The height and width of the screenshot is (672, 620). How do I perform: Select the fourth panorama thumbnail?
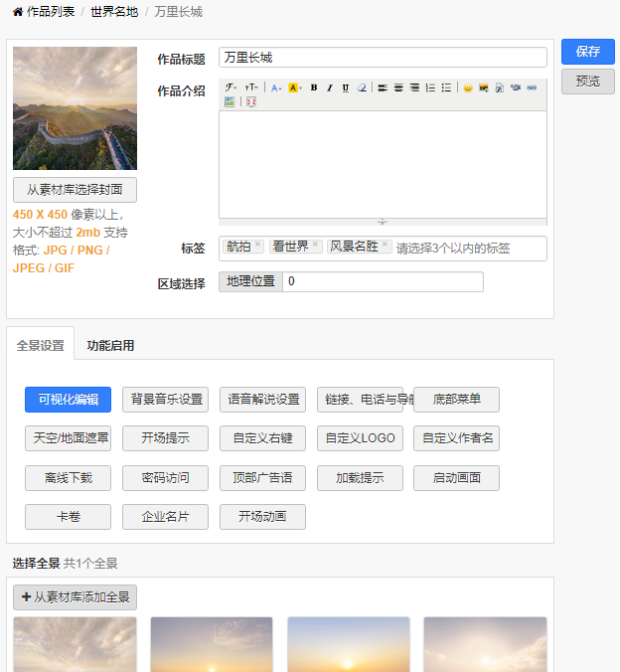coord(485,644)
